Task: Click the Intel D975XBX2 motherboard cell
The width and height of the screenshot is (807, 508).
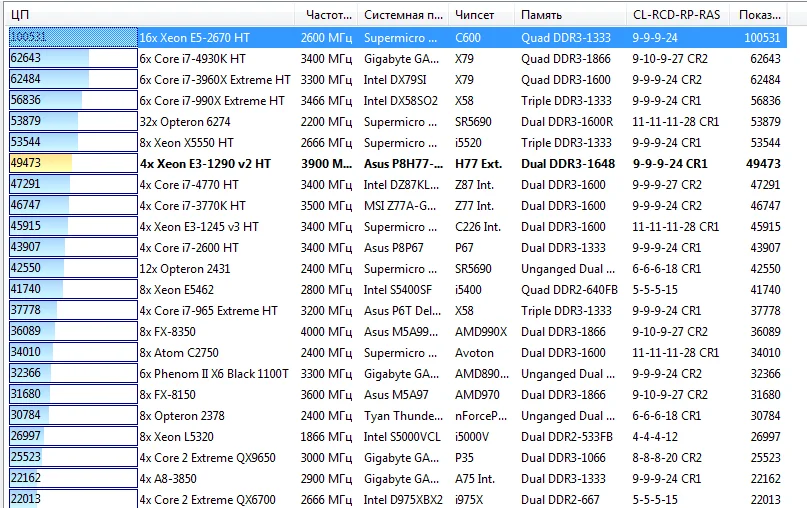Action: (403, 500)
